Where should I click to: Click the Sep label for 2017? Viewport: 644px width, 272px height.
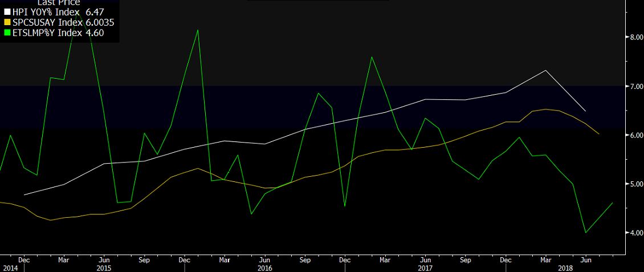point(466,260)
